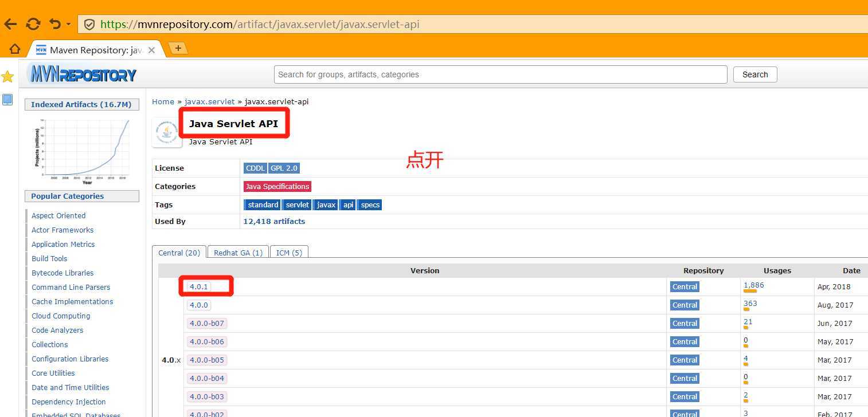This screenshot has height=417, width=868.
Task: Click the shield security icon in address bar
Action: 89,24
